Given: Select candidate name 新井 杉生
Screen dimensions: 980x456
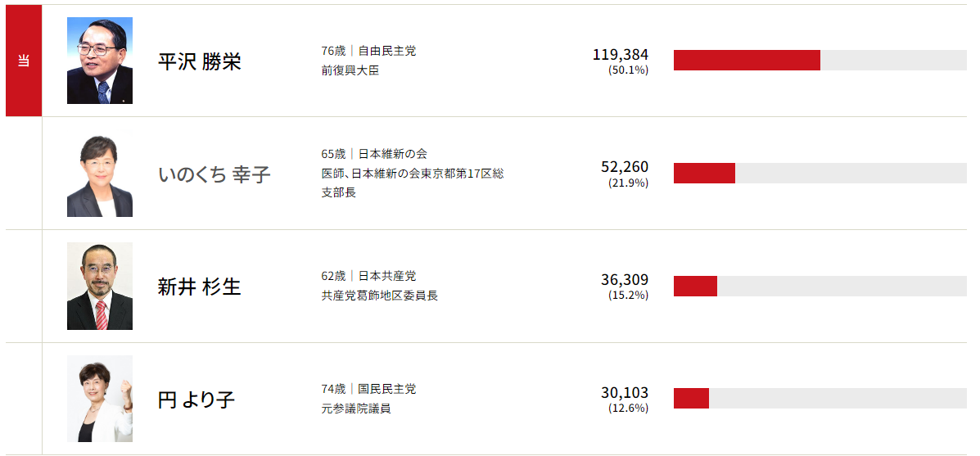Looking at the screenshot, I should [199, 287].
